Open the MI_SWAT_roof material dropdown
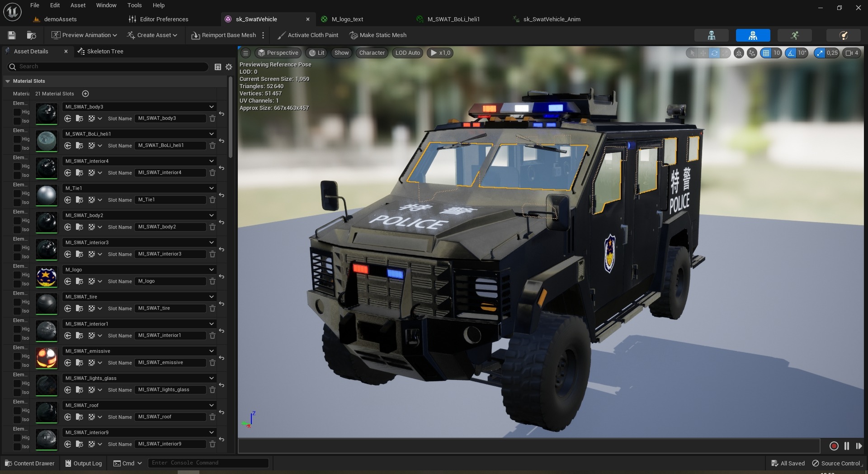Screen dimensions: 868x474 tap(139, 405)
